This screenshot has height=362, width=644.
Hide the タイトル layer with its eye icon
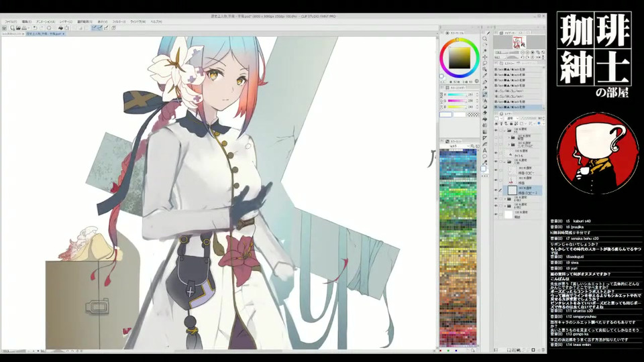click(x=496, y=153)
